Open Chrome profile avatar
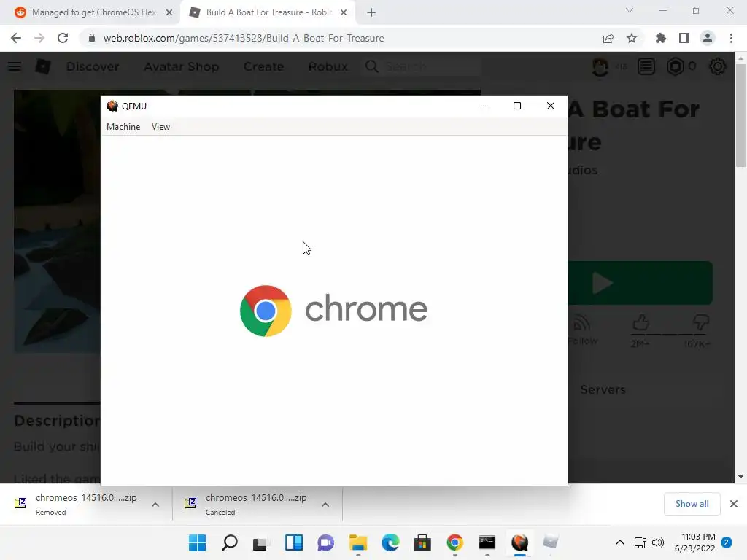Screen dimensions: 747x560 pyautogui.click(x=708, y=38)
